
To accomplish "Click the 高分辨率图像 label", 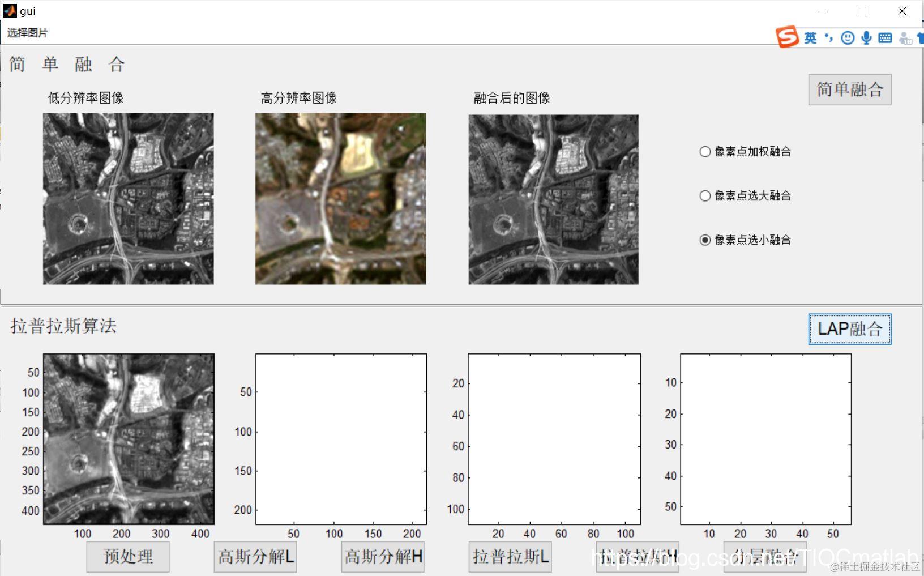I will point(299,98).
